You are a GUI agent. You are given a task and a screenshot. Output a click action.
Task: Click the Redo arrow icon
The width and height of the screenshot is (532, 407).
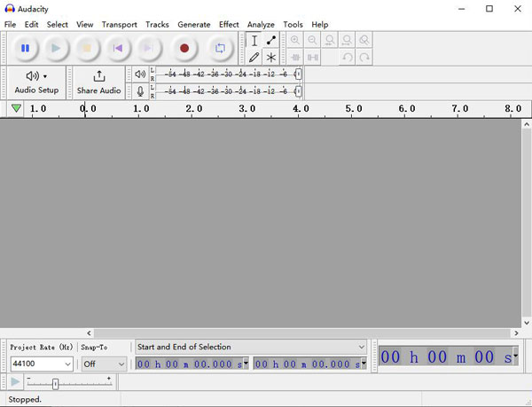(x=364, y=57)
